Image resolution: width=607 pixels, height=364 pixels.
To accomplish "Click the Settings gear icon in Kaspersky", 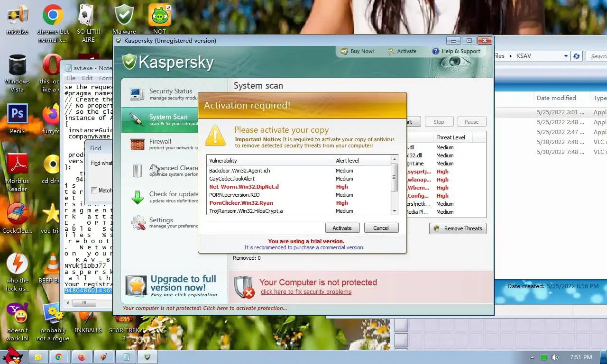I will [x=138, y=223].
